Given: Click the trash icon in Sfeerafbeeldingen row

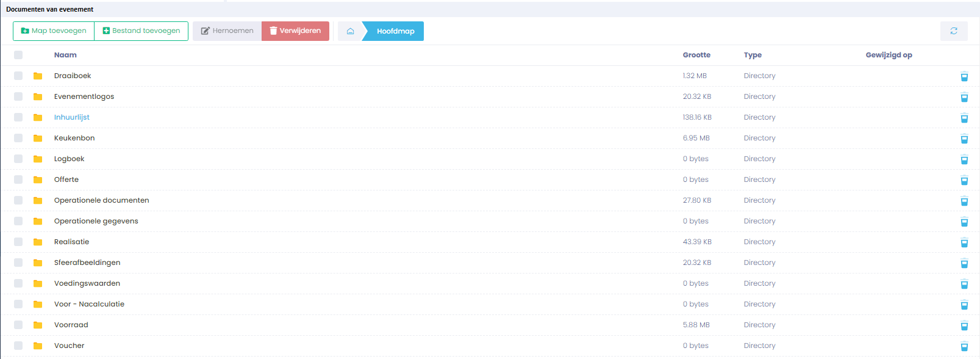Looking at the screenshot, I should tap(964, 263).
